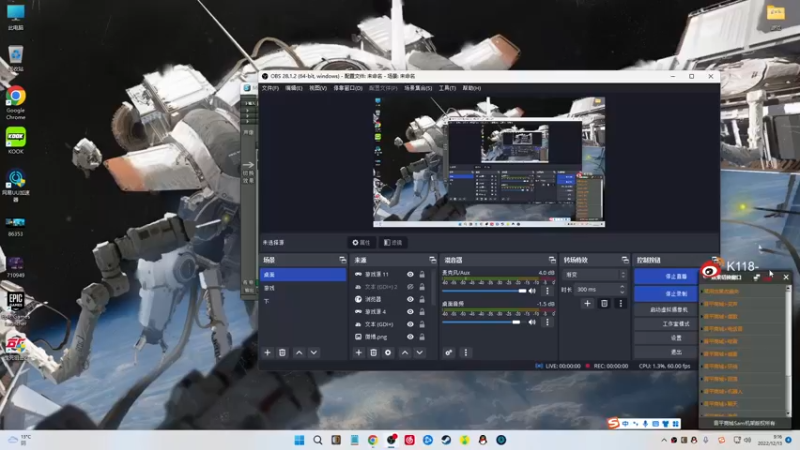Remove the selected source with the trash icon
The width and height of the screenshot is (800, 450).
(x=373, y=353)
